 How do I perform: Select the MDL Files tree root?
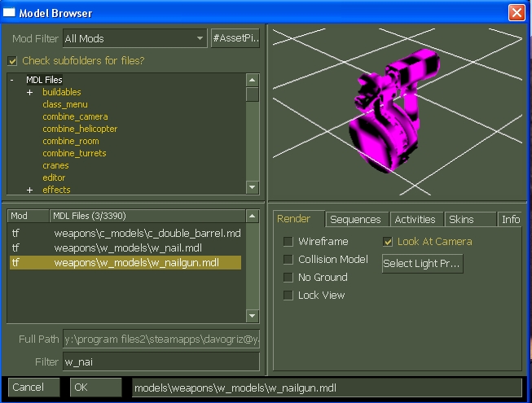pyautogui.click(x=45, y=80)
